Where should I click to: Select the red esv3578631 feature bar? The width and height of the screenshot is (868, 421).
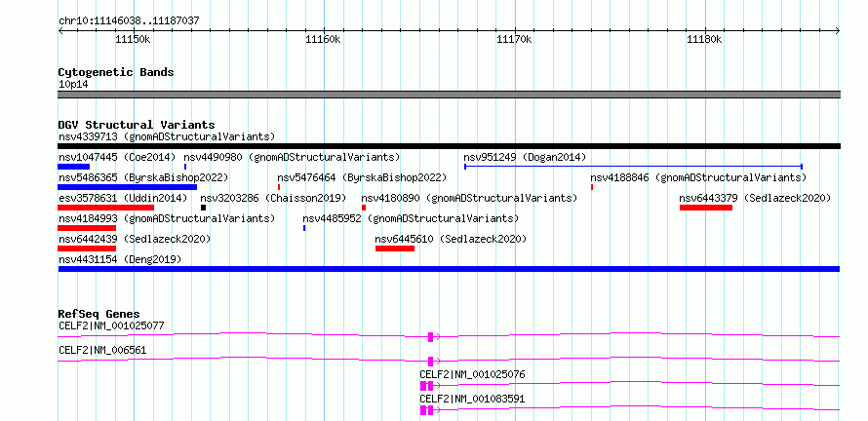point(105,208)
